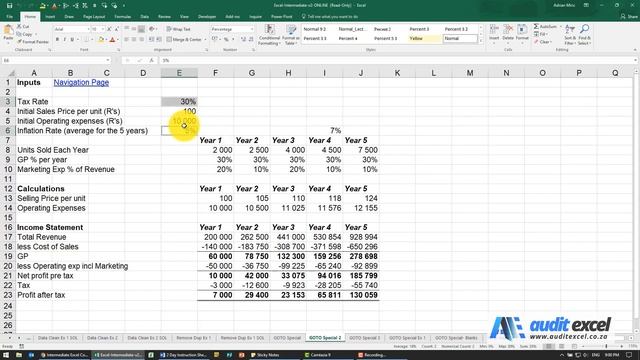Switch to the Formulas tab
Image resolution: width=640 pixels, height=360 pixels.
pyautogui.click(x=122, y=17)
